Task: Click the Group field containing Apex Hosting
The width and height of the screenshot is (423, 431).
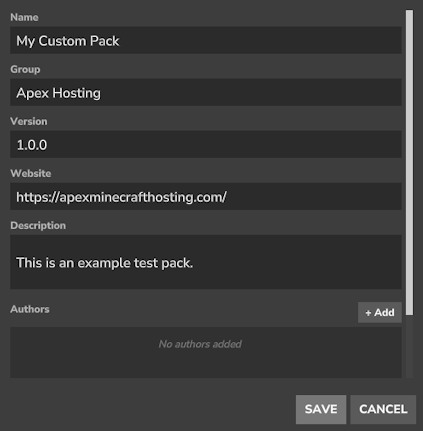Action: tap(206, 92)
